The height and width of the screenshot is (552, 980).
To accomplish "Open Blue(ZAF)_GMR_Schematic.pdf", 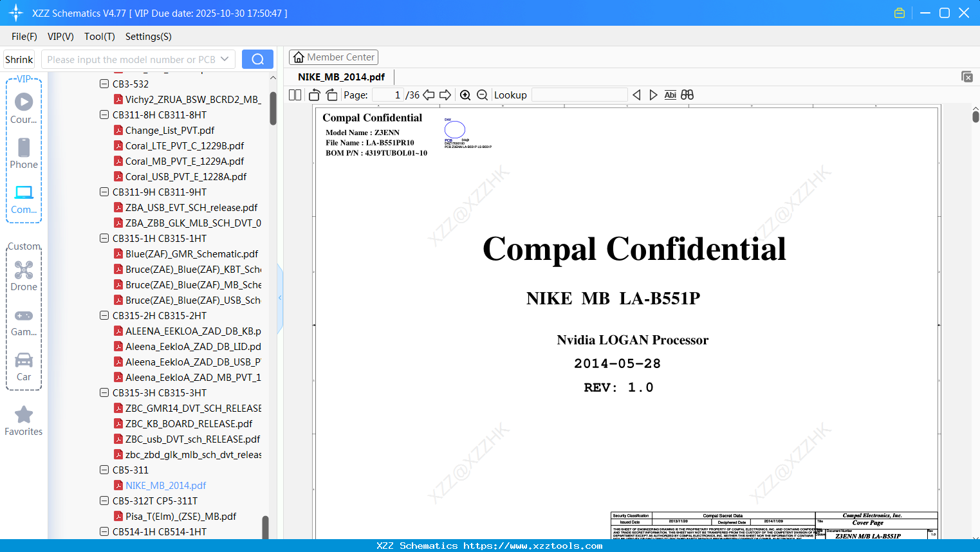I will pyautogui.click(x=186, y=253).
